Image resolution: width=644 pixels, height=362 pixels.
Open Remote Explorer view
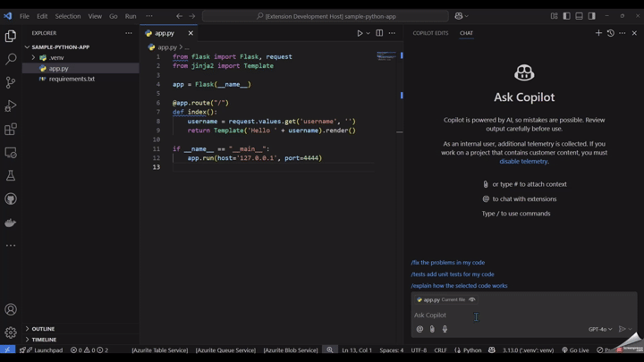pos(11,153)
